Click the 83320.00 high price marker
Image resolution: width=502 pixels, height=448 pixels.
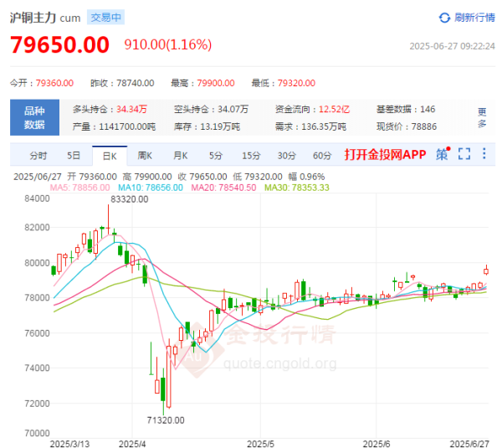[x=130, y=199]
